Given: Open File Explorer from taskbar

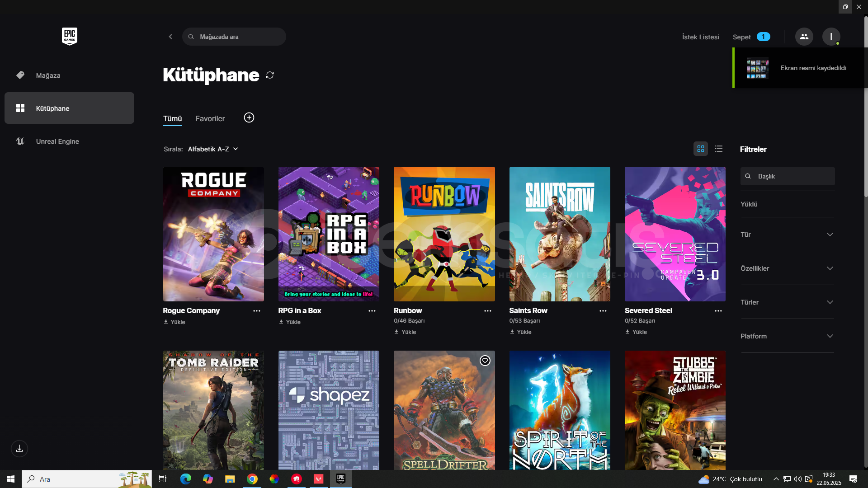Looking at the screenshot, I should (x=230, y=479).
